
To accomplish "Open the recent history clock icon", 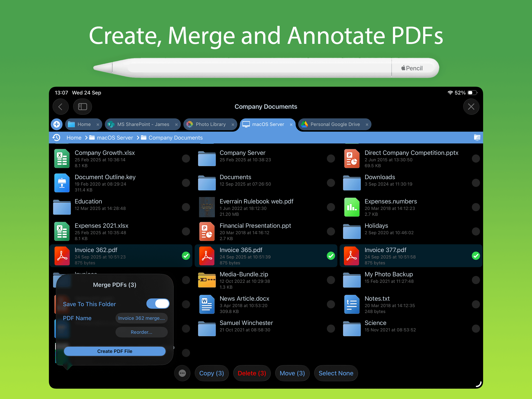I will point(56,138).
